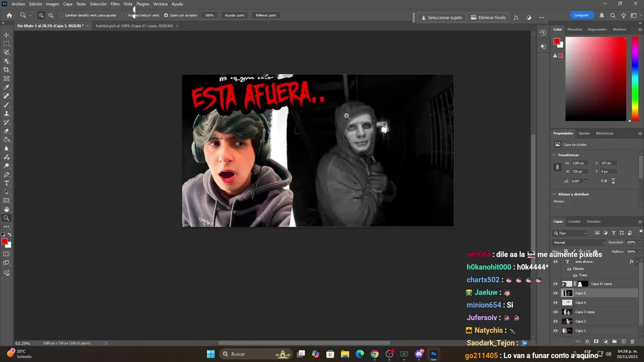Open the Filtro menu
This screenshot has height=362, width=644.
(x=115, y=4)
